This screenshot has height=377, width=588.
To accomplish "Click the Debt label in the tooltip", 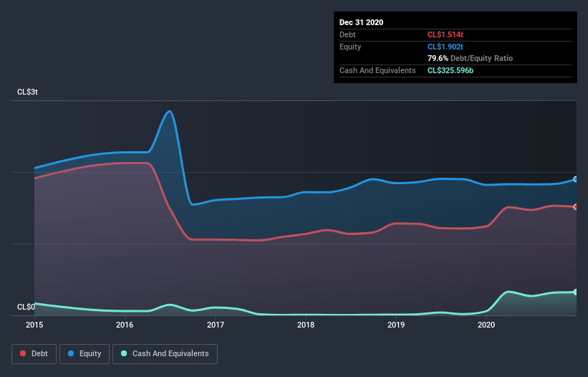I will 347,34.
